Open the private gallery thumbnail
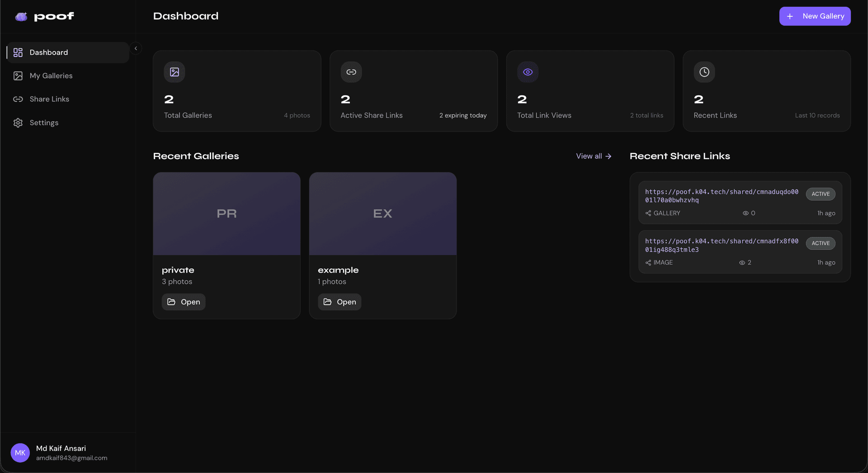The height and width of the screenshot is (473, 868). pyautogui.click(x=226, y=213)
